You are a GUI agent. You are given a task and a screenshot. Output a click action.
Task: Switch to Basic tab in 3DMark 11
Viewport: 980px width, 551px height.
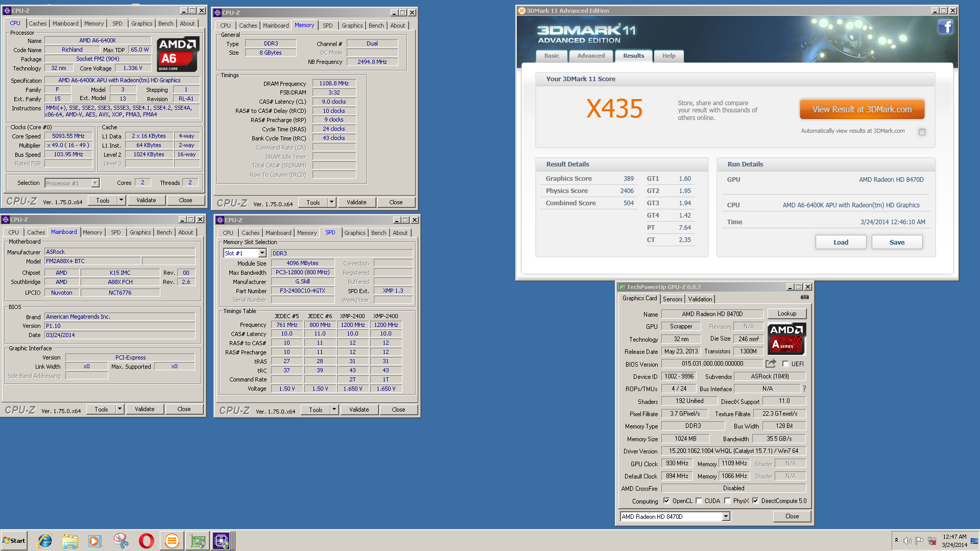point(552,56)
